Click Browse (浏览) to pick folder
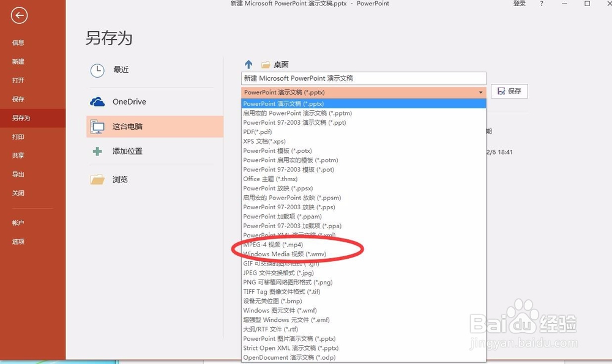This screenshot has width=612, height=364. click(x=155, y=179)
